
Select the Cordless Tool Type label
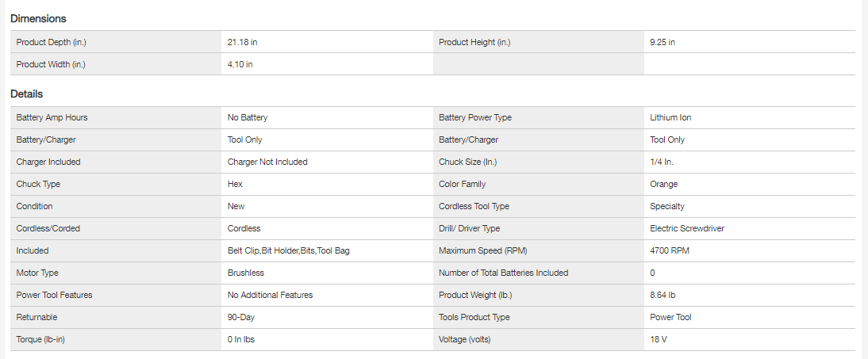point(474,206)
